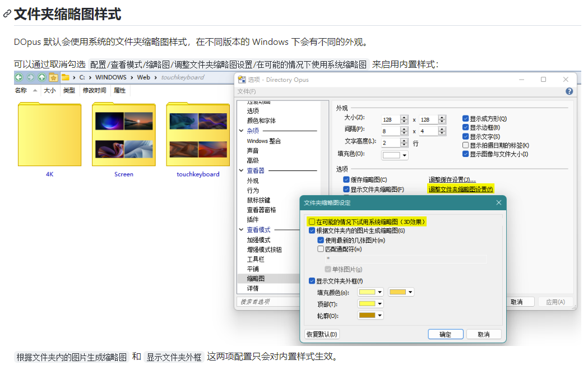This screenshot has width=588, height=374.
Task: Click the green Up folder arrow
Action: point(41,77)
